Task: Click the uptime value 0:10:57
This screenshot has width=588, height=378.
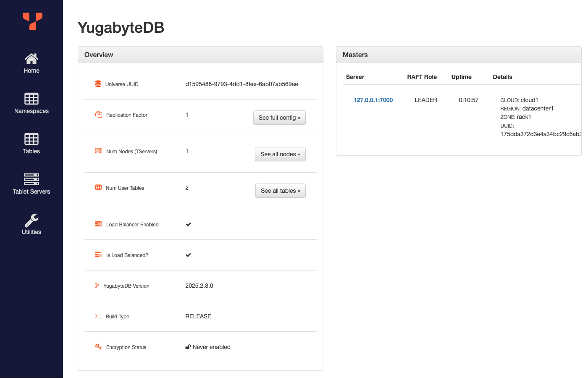Action: pos(469,100)
